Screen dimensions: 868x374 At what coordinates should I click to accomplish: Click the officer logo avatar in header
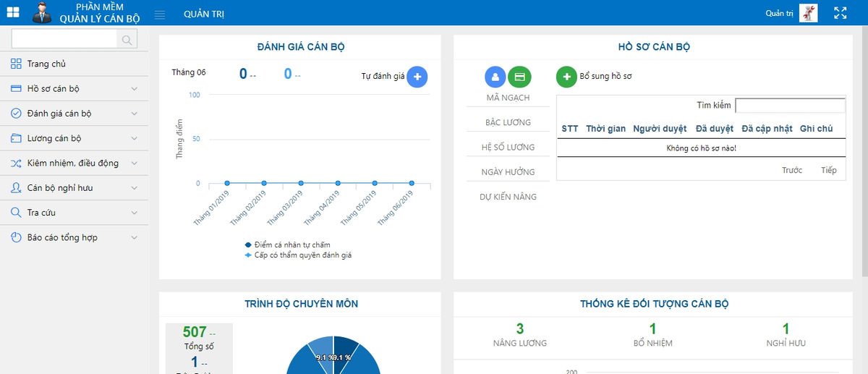pyautogui.click(x=42, y=12)
